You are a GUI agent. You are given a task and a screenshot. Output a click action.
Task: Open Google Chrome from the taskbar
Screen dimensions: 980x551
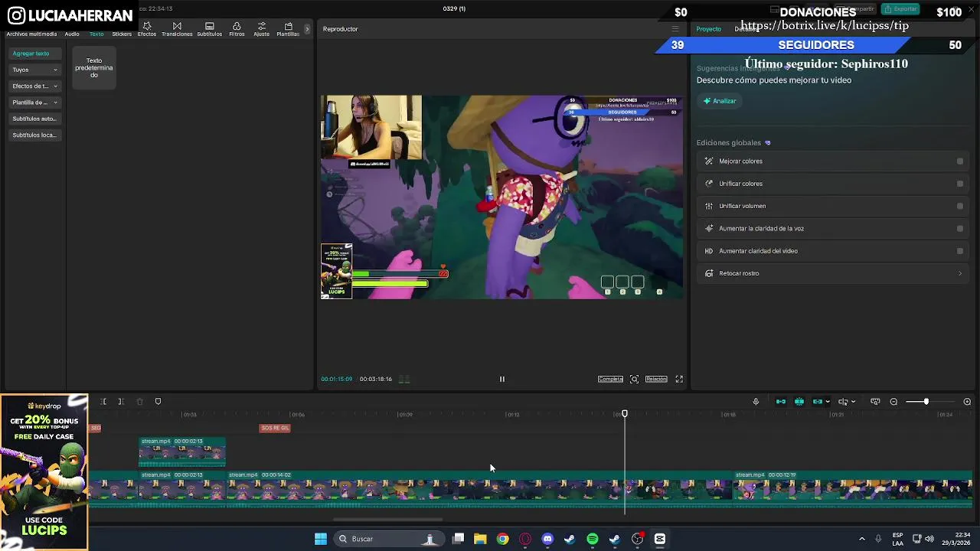point(502,539)
